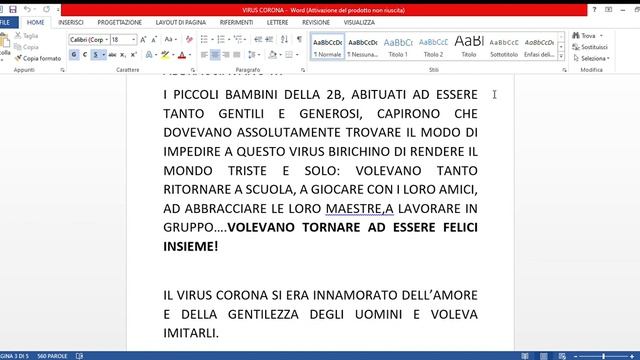
Task: Sort text with the A-Z sort icon
Action: tap(284, 40)
